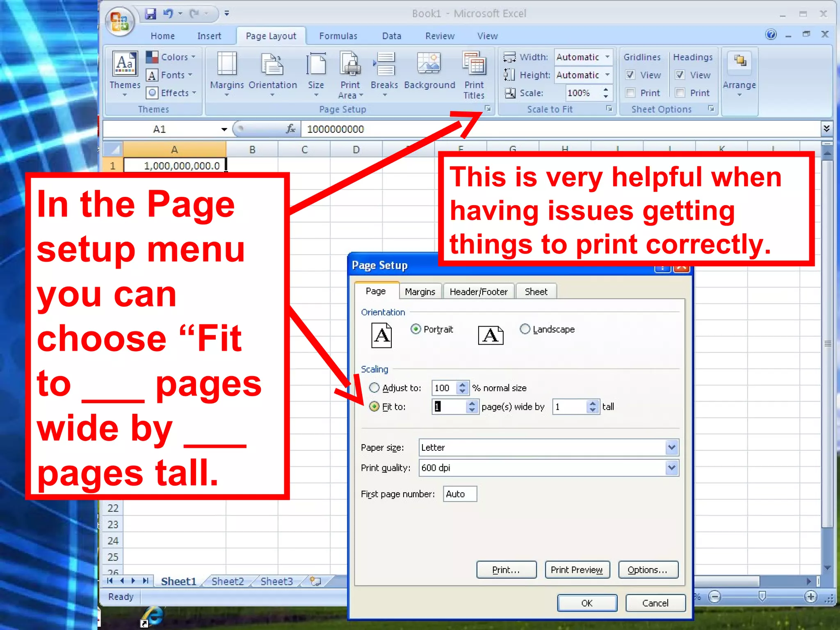Viewport: 840px width, 630px height.
Task: Select Landscape orientation radio button
Action: [525, 329]
